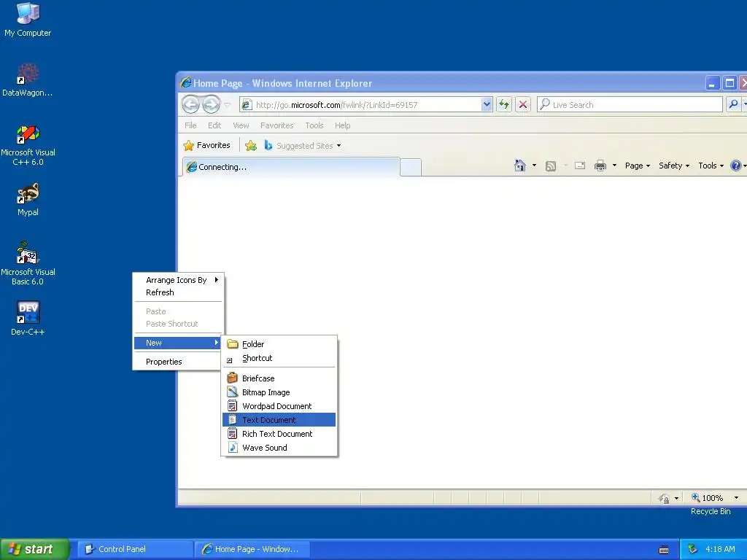Screen dimensions: 747x560
Task: Open the Edit menu
Action: point(214,125)
